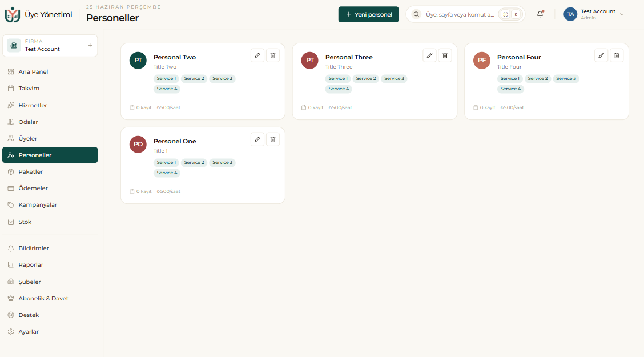Delete Personal Four with its trash icon

point(617,55)
